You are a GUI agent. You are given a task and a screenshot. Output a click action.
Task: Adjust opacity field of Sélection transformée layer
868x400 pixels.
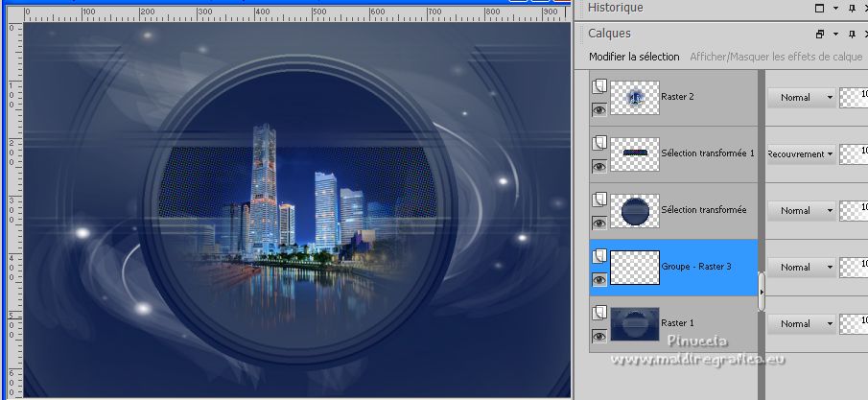click(x=854, y=210)
